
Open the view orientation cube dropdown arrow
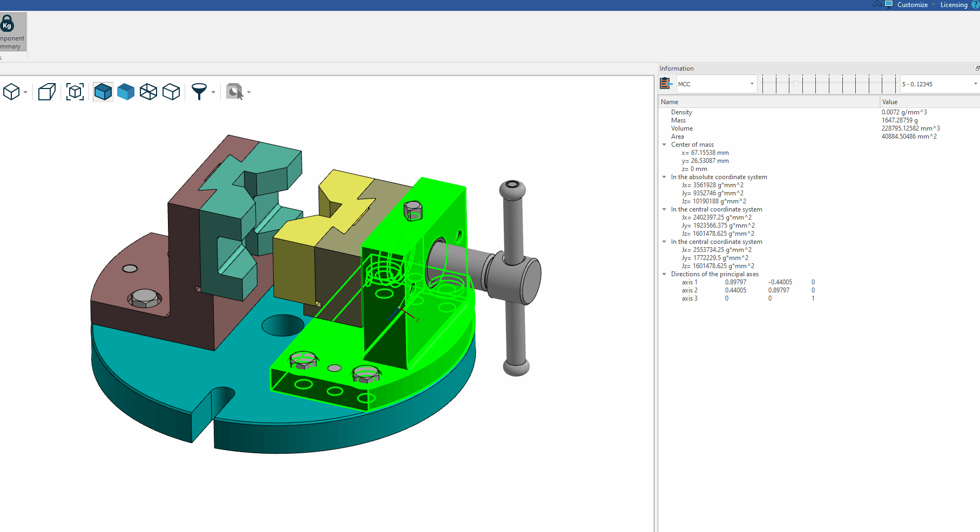click(25, 92)
